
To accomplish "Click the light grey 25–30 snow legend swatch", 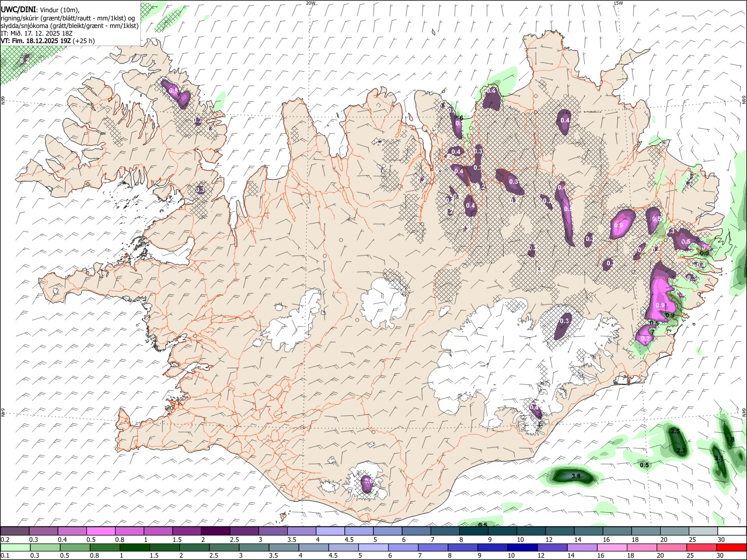I will [x=704, y=531].
